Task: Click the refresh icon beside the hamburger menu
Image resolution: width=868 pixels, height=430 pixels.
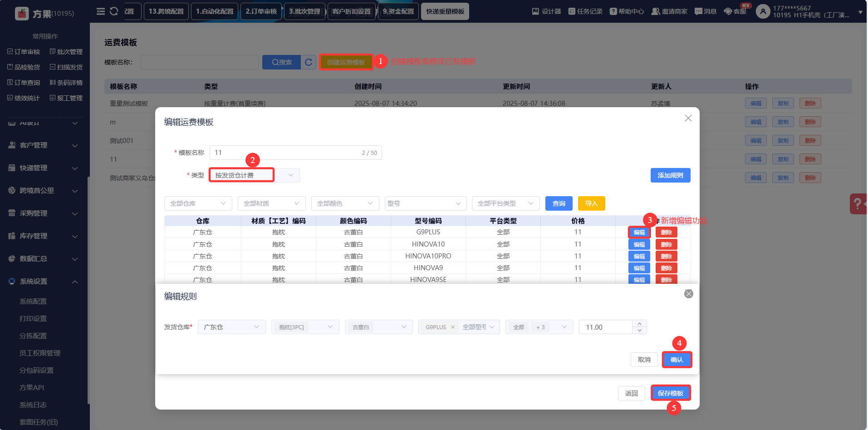Action: (114, 11)
